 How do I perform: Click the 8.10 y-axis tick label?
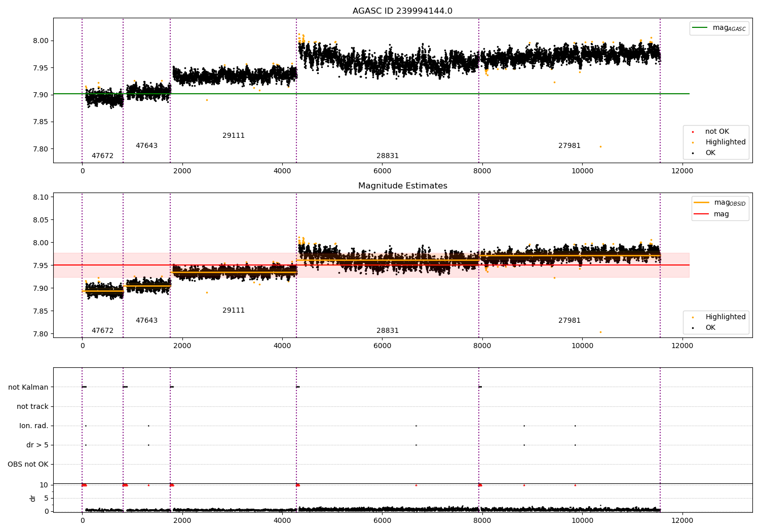pos(40,198)
